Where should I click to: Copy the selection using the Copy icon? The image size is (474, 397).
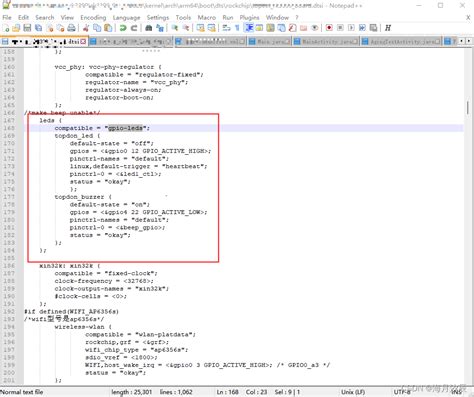pyautogui.click(x=97, y=28)
